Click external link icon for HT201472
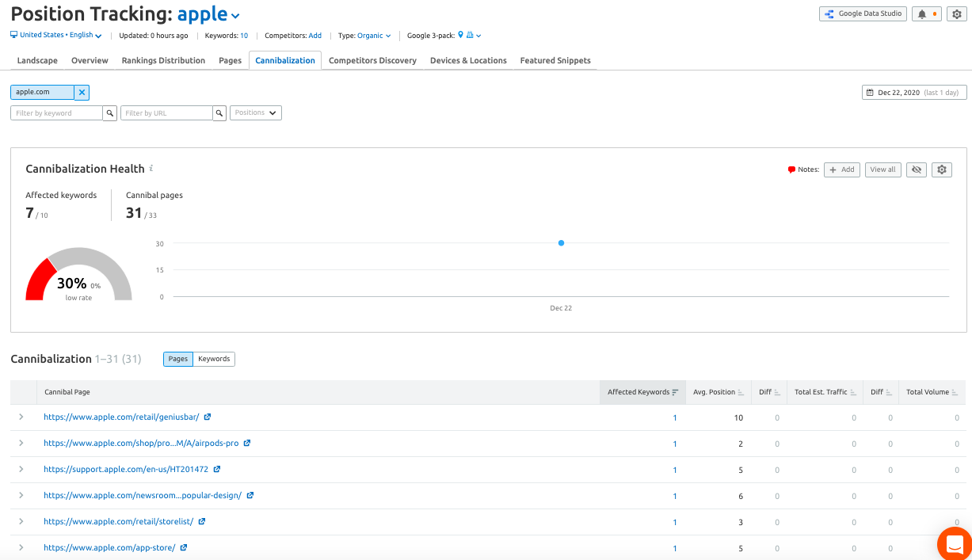This screenshot has width=972, height=560. click(217, 469)
